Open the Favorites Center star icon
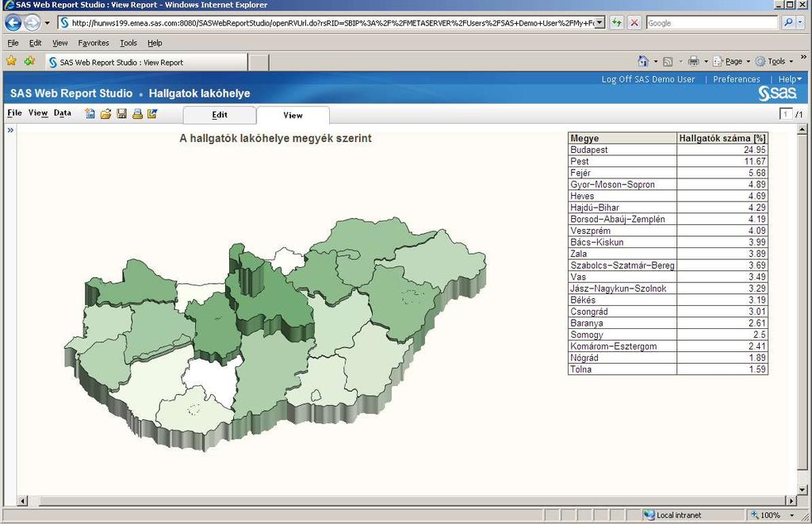Screen dimensions: 812x524 point(11,61)
